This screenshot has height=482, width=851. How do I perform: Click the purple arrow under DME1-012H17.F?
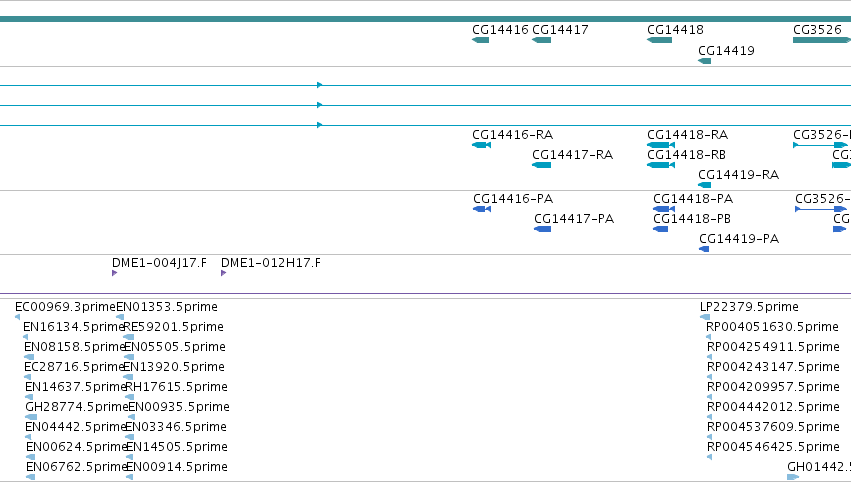click(x=224, y=273)
